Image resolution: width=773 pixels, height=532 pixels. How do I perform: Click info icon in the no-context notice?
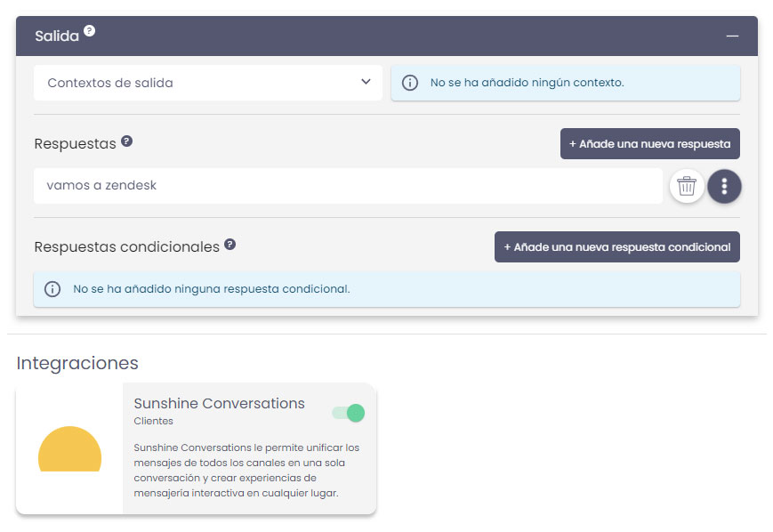click(410, 83)
